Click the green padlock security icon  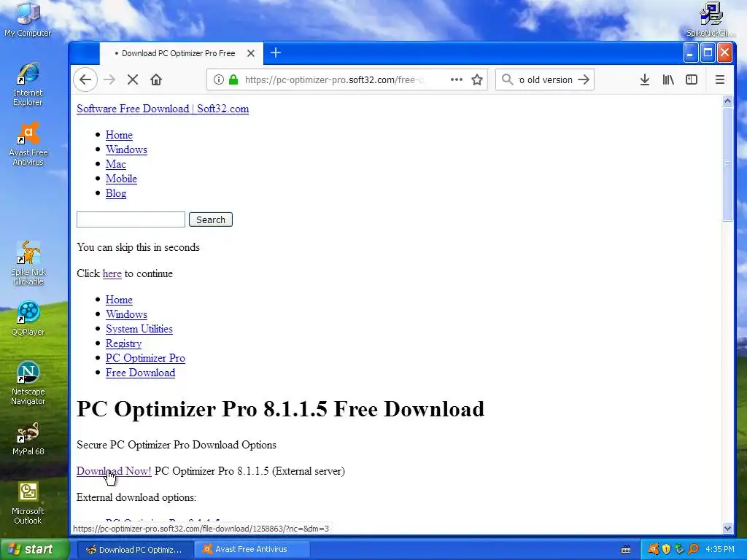(x=233, y=79)
